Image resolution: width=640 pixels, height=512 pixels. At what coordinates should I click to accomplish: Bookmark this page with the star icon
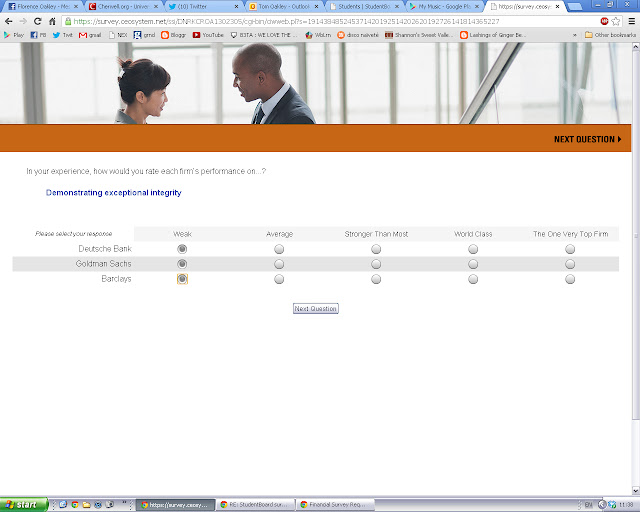click(x=616, y=21)
